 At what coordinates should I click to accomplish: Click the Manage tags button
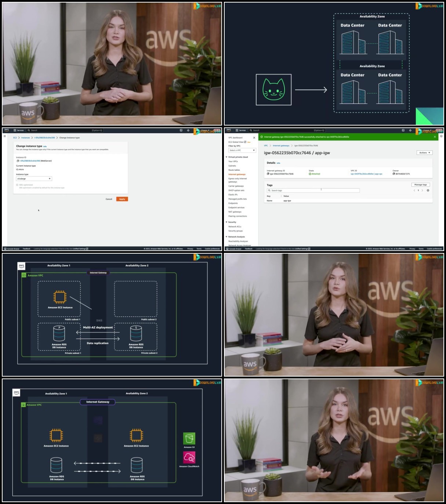[420, 185]
